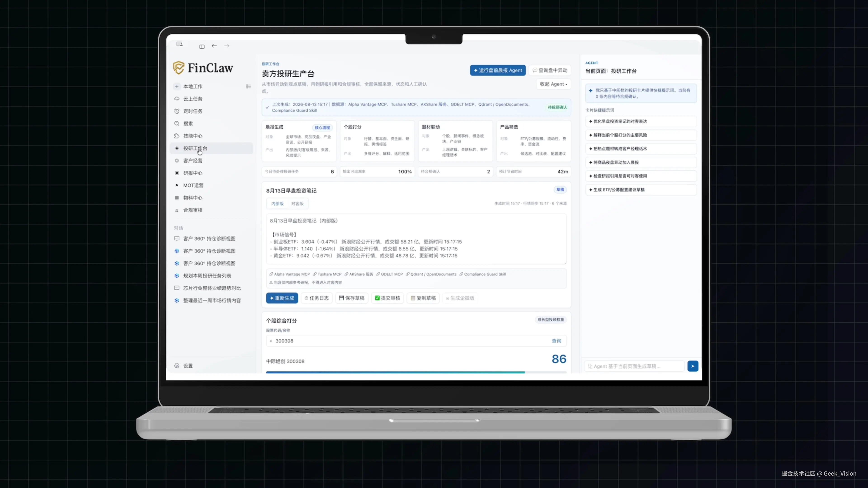Click 提交审核 to submit for review
The height and width of the screenshot is (488, 868).
(387, 298)
